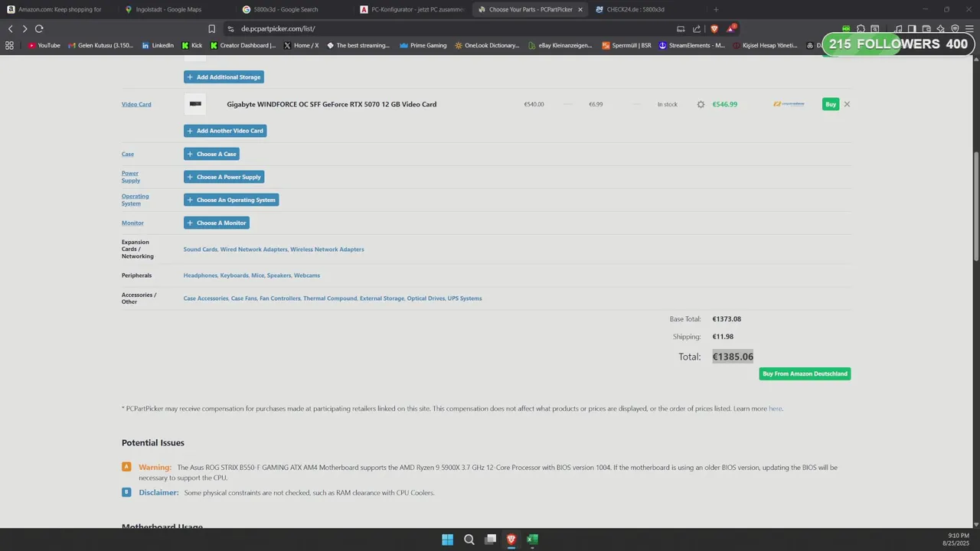Switch to the Amazon.com tab

tap(60, 9)
